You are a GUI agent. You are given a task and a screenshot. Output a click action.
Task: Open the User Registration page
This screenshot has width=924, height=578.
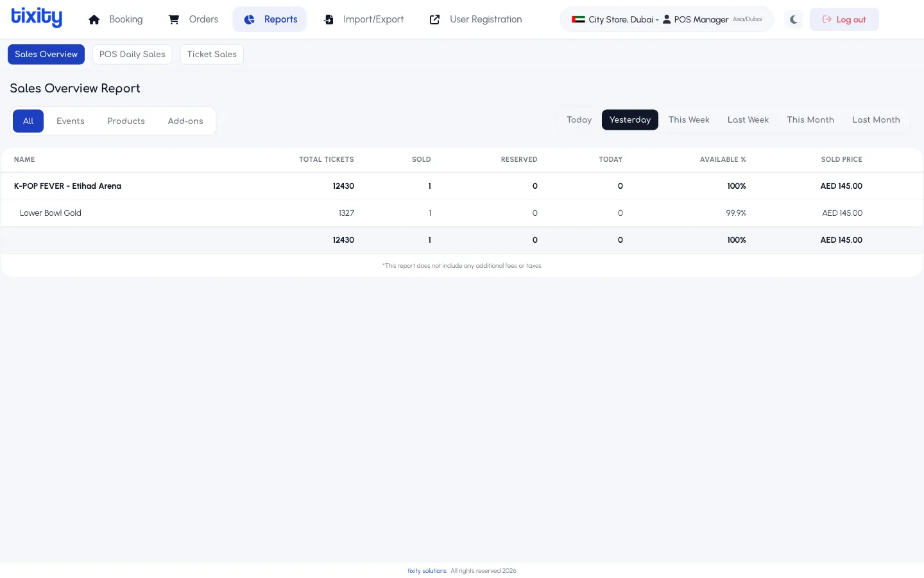click(476, 19)
